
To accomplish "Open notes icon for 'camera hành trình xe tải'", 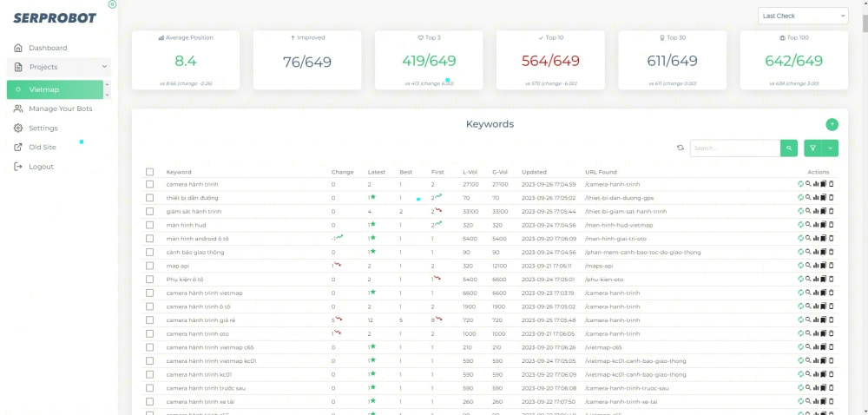I will (x=823, y=401).
